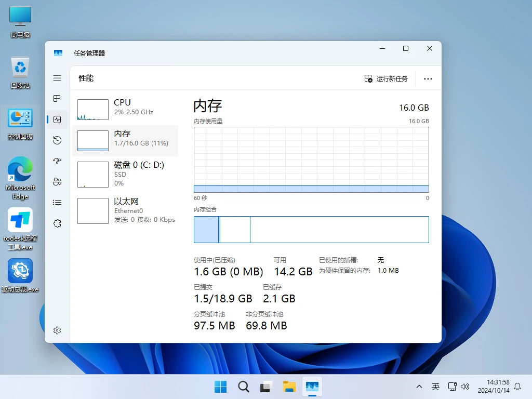Click the 1.6 GB (0 MB) in-use value

pyautogui.click(x=229, y=271)
